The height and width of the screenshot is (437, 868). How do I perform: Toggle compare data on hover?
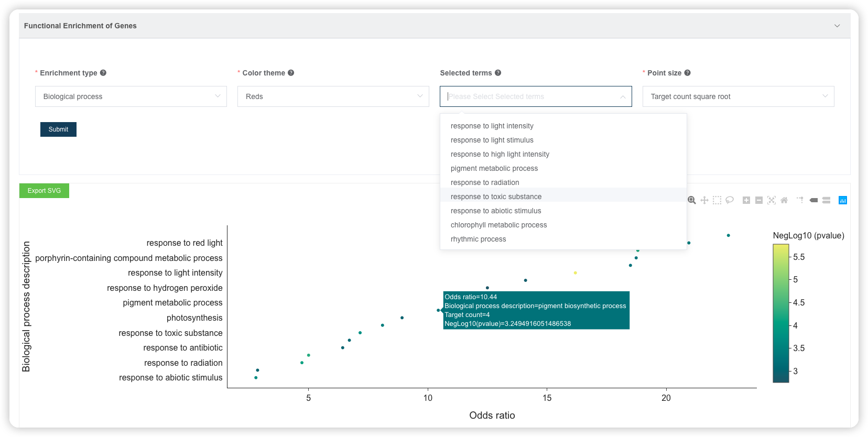pyautogui.click(x=826, y=200)
